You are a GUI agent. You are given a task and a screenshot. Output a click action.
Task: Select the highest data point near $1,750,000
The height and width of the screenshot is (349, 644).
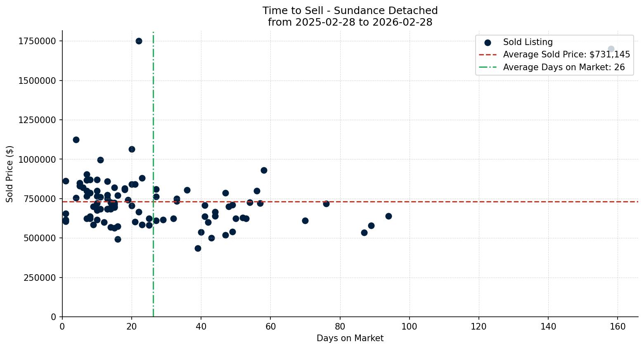point(139,41)
